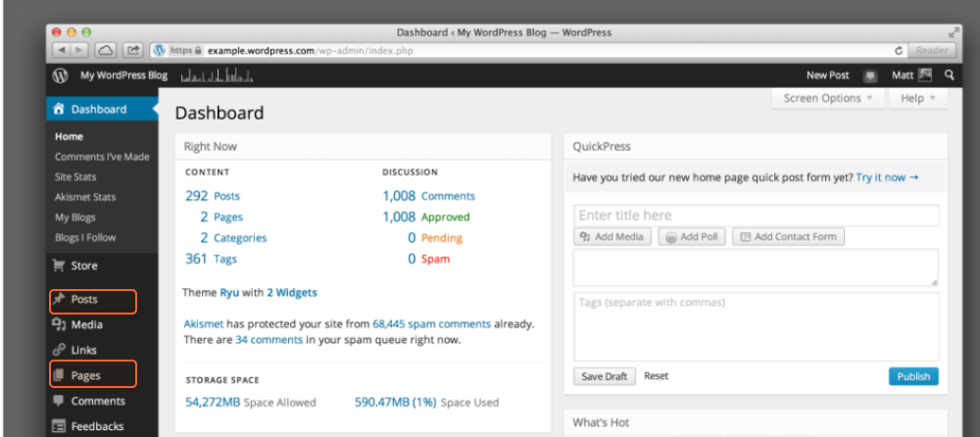
Task: Enter full screen with the window arrows icon
Action: 953,32
